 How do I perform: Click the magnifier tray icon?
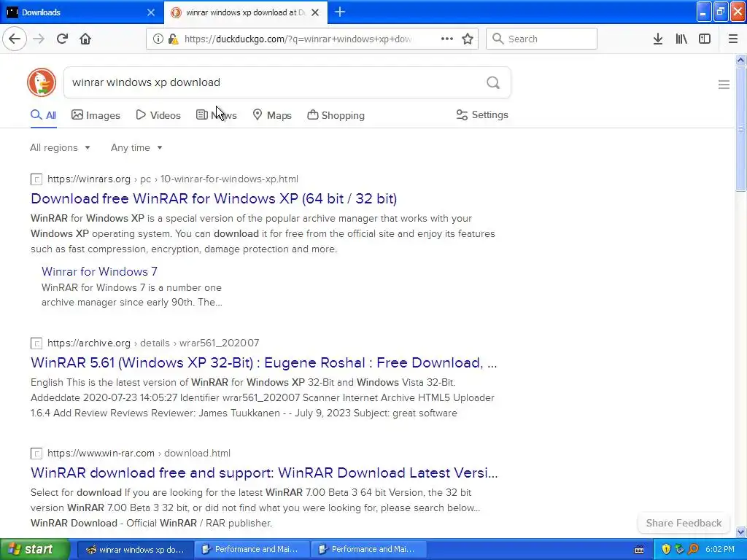pyautogui.click(x=694, y=549)
